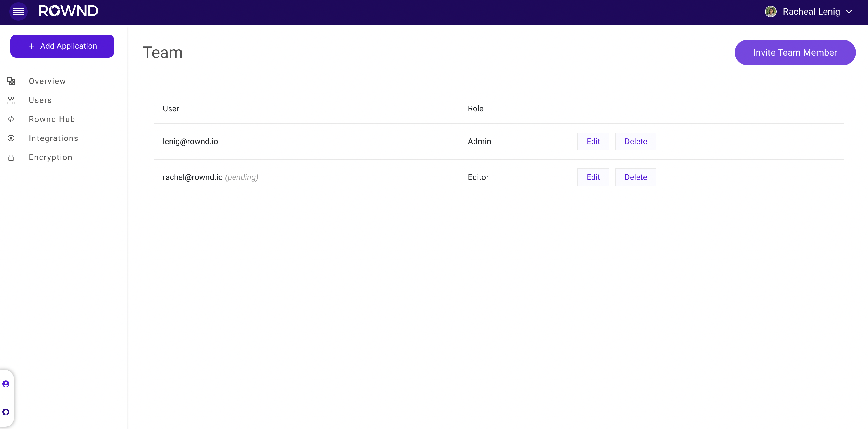Edit the lenig@rownd.io admin member

pos(593,142)
